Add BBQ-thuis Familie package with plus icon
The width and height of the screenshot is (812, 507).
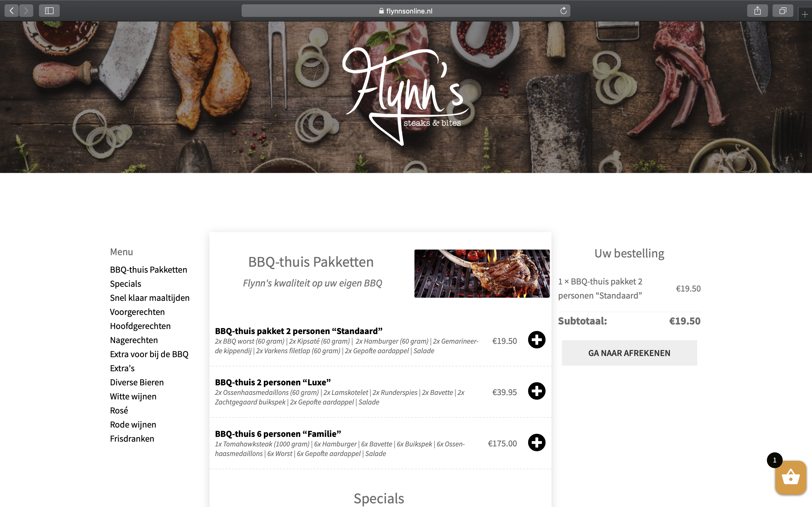537,442
